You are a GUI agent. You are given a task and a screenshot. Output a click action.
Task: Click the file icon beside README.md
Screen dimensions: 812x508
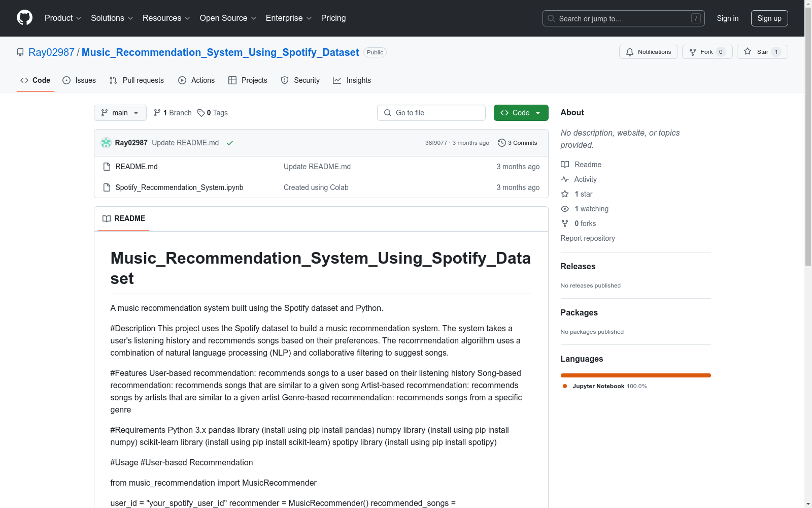pyautogui.click(x=107, y=167)
